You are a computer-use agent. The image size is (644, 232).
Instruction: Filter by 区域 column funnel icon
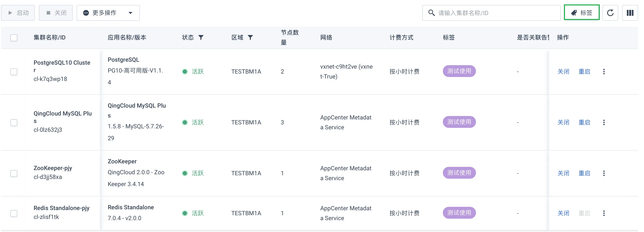coord(250,38)
